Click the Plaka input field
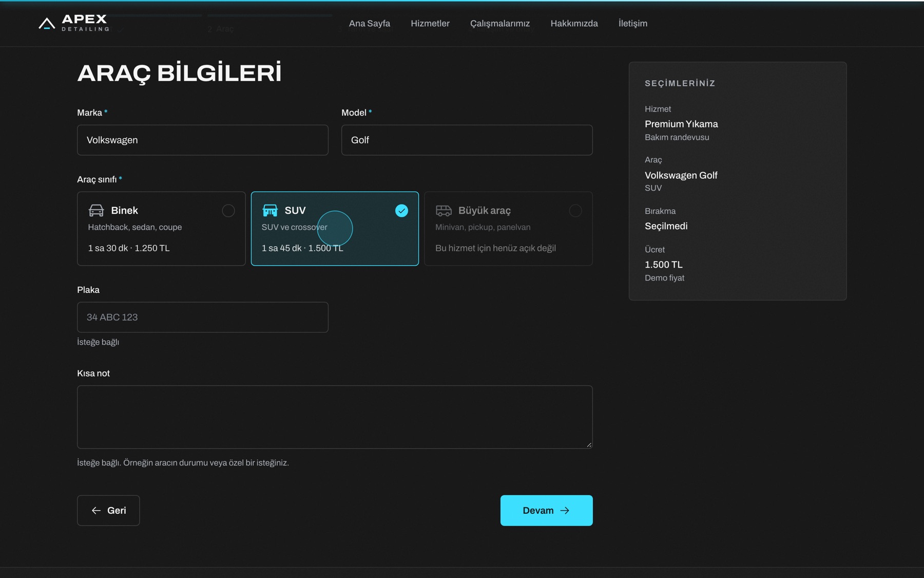The height and width of the screenshot is (578, 924). pyautogui.click(x=203, y=317)
